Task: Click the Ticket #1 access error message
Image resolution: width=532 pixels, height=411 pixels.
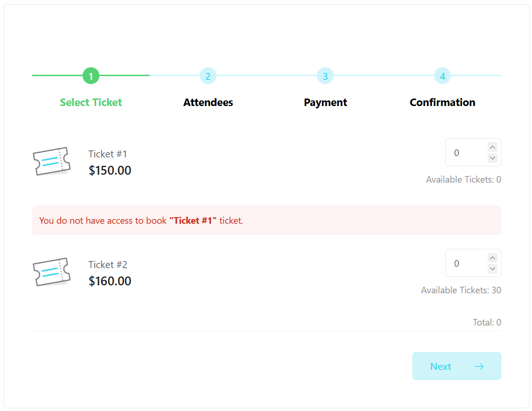Action: pos(141,220)
